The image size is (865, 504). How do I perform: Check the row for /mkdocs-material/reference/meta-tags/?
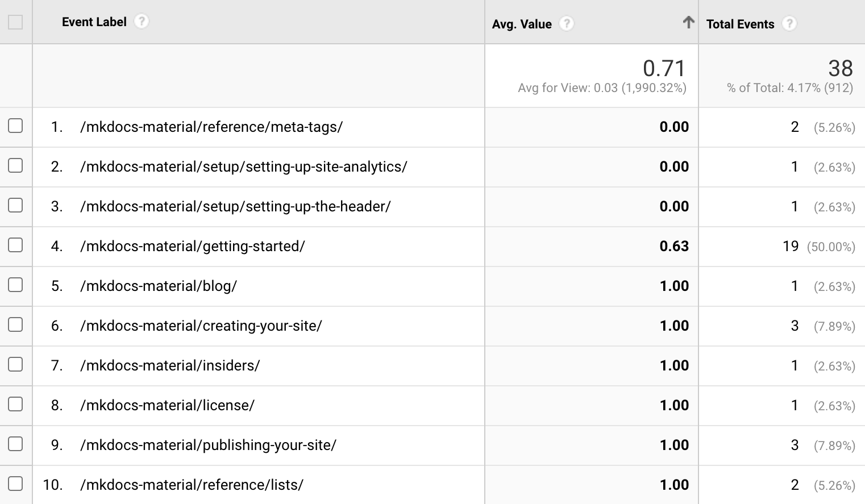click(15, 127)
